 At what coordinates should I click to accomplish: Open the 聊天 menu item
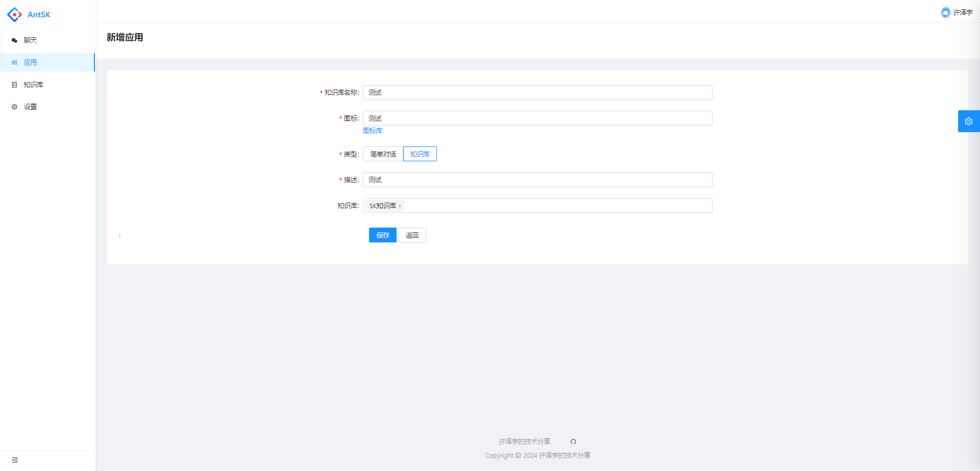tap(30, 40)
